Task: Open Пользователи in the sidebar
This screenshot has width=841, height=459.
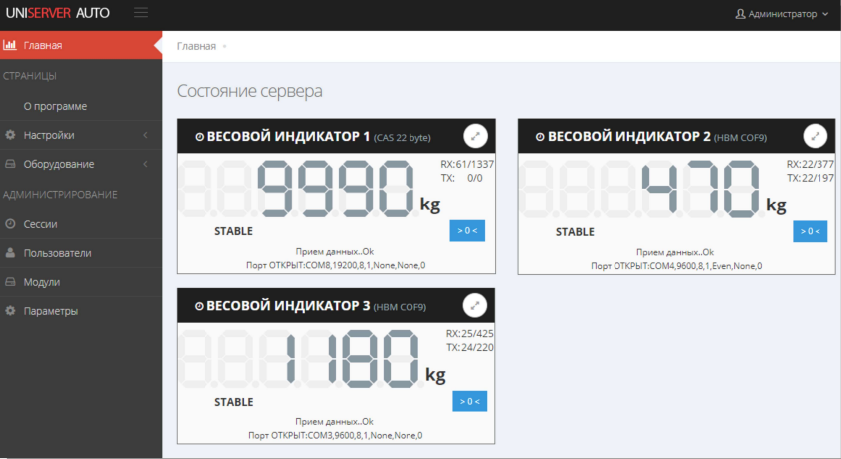Action: coord(81,253)
